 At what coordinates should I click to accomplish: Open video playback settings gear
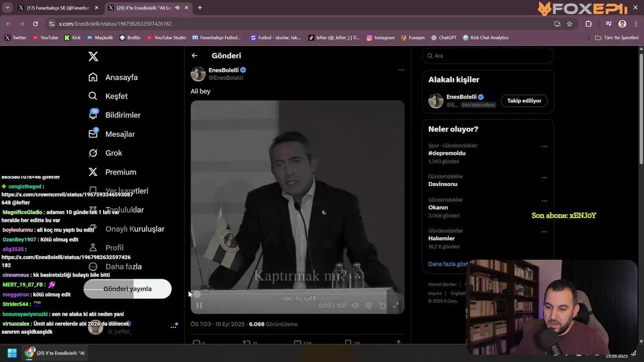coord(369,305)
